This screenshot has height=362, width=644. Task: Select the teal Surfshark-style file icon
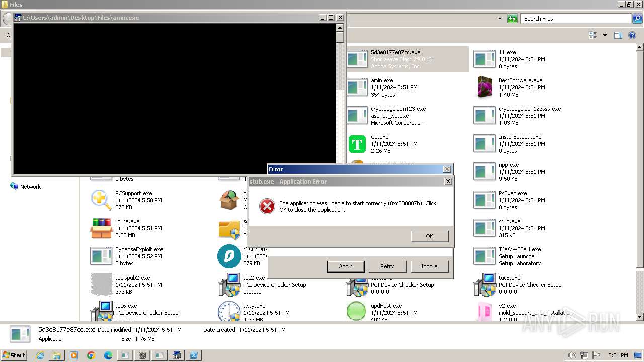(229, 256)
